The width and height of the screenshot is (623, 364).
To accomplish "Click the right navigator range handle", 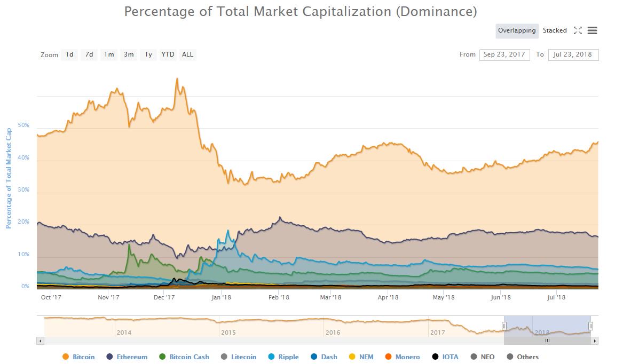I will 590,326.
